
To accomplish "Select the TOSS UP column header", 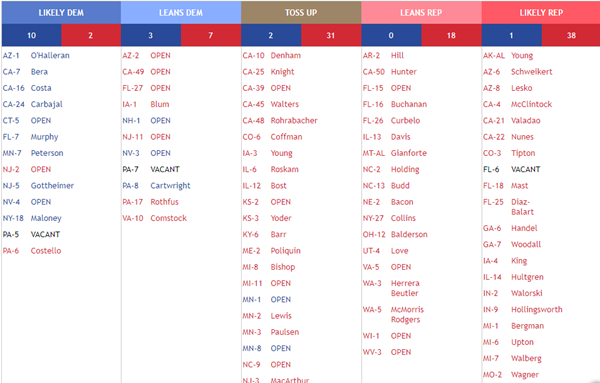I will 301,13.
